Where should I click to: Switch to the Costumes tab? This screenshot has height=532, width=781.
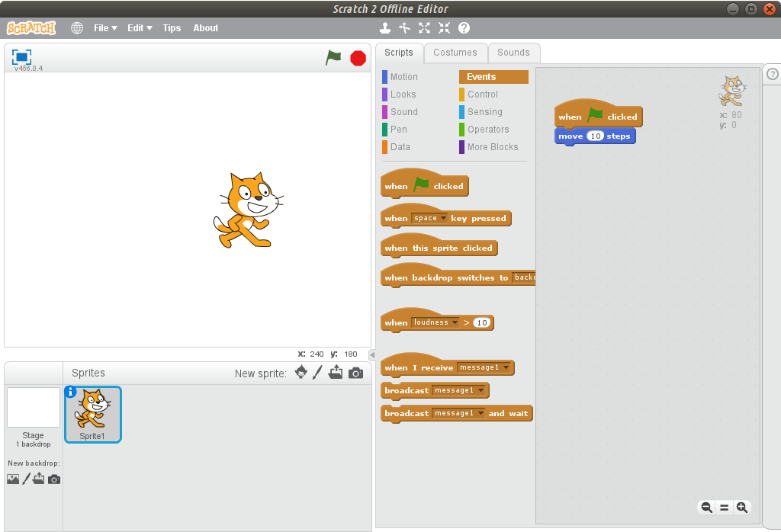click(x=455, y=53)
